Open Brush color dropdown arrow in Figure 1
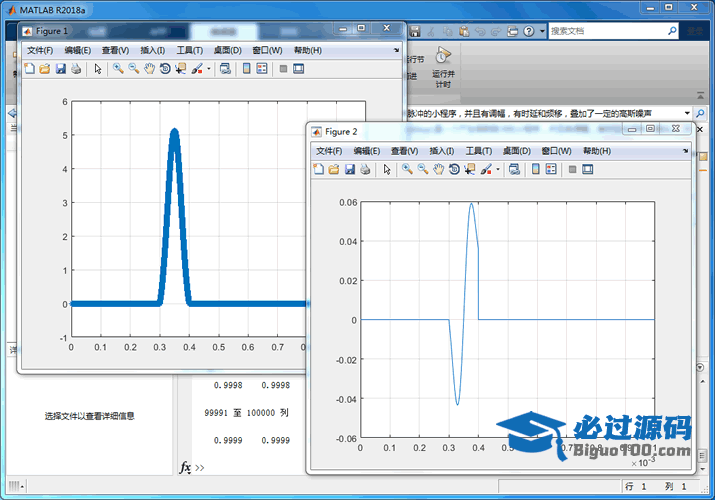 209,69
